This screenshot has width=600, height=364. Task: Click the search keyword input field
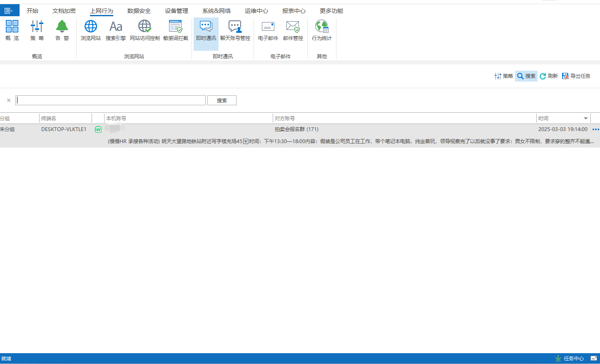[110, 100]
